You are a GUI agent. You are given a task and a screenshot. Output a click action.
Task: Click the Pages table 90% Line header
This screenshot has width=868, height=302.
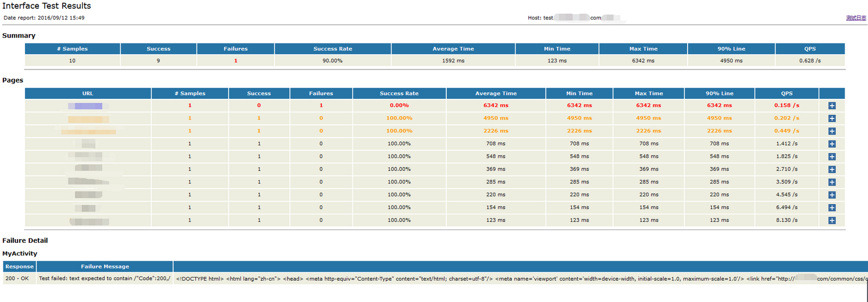719,93
